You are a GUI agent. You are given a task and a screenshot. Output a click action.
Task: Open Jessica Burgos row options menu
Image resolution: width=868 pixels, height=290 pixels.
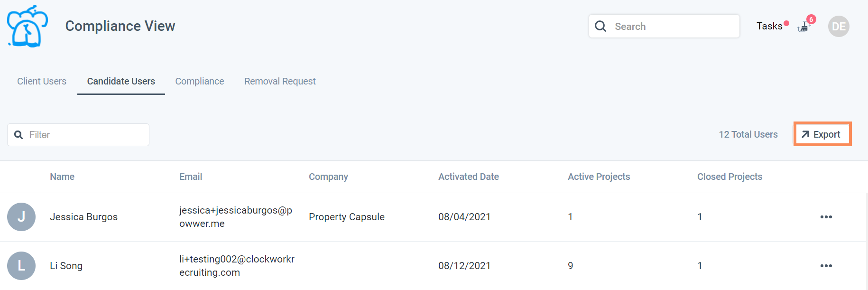[x=826, y=217]
